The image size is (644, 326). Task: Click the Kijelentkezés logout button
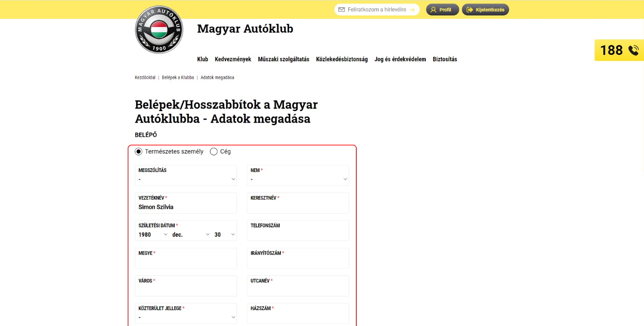click(x=486, y=9)
